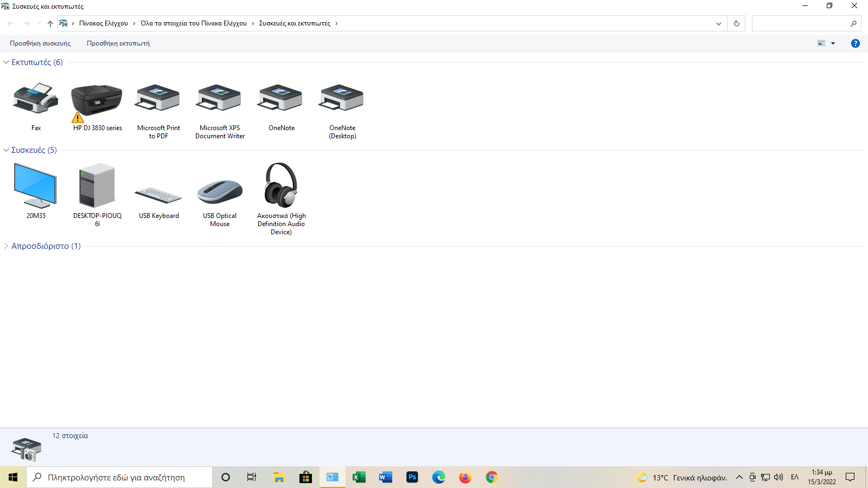The height and width of the screenshot is (488, 868).
Task: Show hidden system tray icons
Action: tap(739, 477)
